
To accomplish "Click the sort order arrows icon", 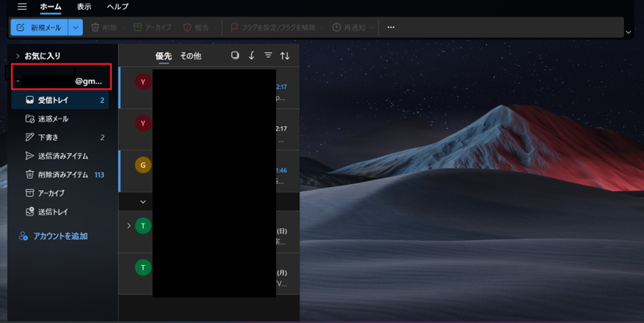I will (x=285, y=56).
